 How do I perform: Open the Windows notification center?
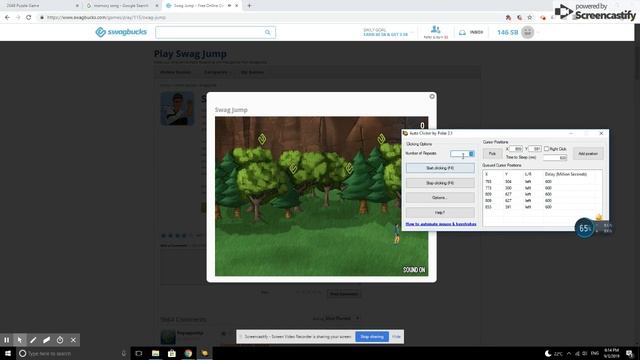click(x=629, y=353)
